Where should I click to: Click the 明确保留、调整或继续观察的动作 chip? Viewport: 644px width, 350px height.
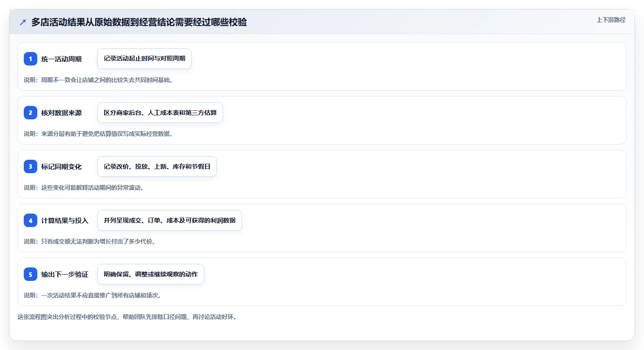coord(151,274)
